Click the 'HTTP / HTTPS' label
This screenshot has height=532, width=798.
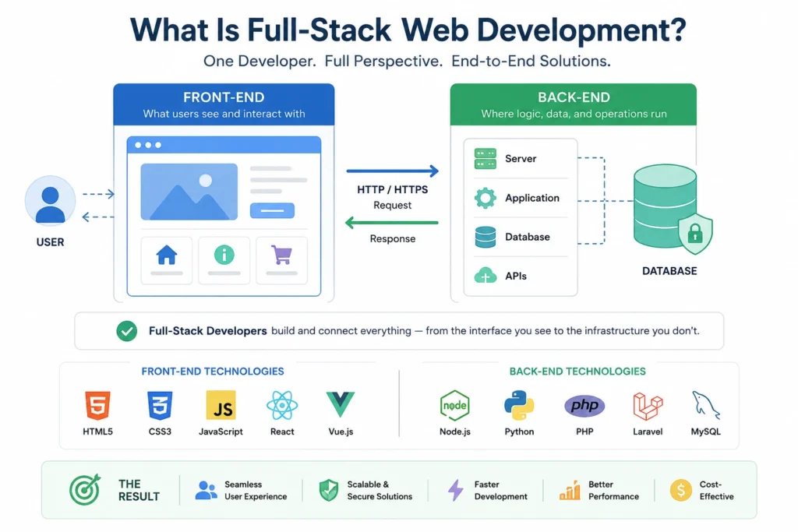click(x=393, y=190)
